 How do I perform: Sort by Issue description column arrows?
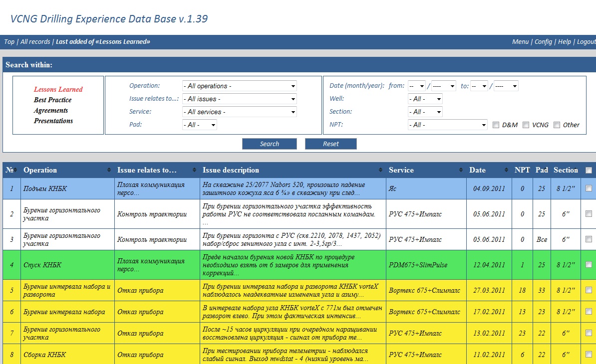pos(381,171)
